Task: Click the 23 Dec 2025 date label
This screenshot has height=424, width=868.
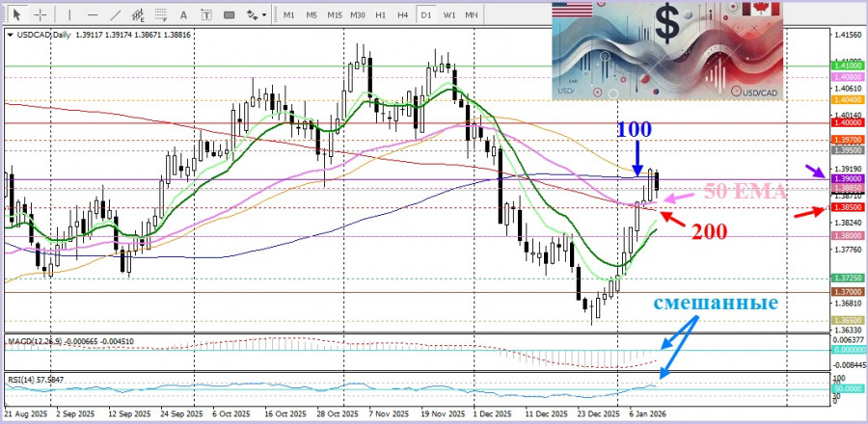Action: point(598,414)
